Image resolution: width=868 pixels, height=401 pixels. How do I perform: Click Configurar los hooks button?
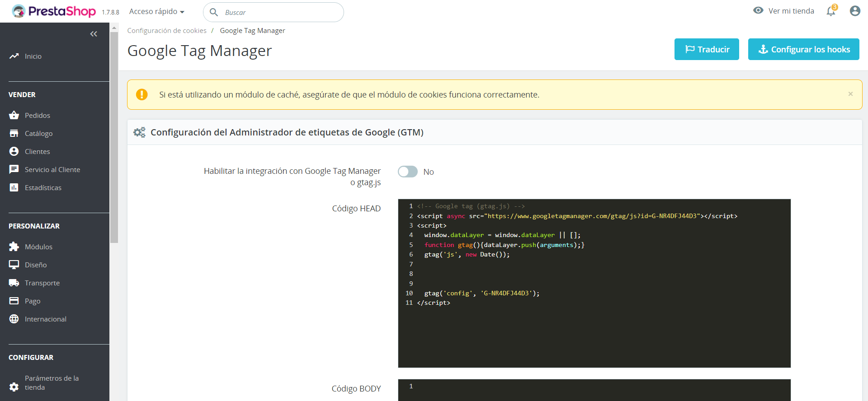(x=803, y=49)
